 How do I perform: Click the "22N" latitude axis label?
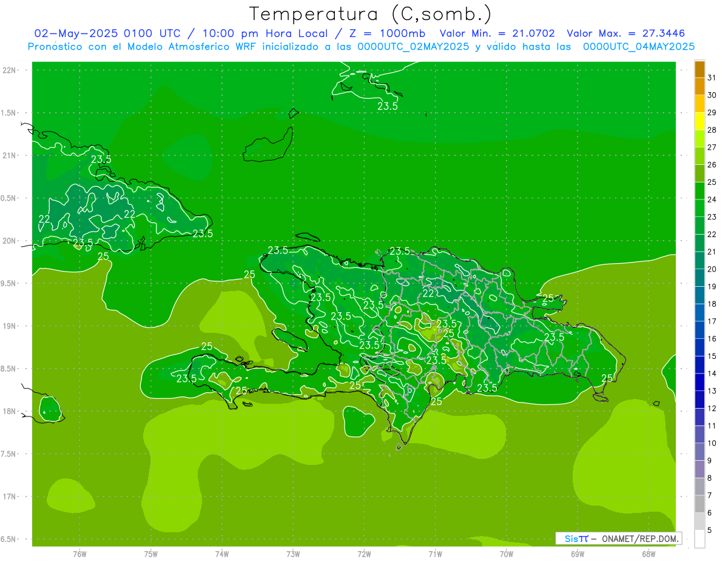click(8, 70)
